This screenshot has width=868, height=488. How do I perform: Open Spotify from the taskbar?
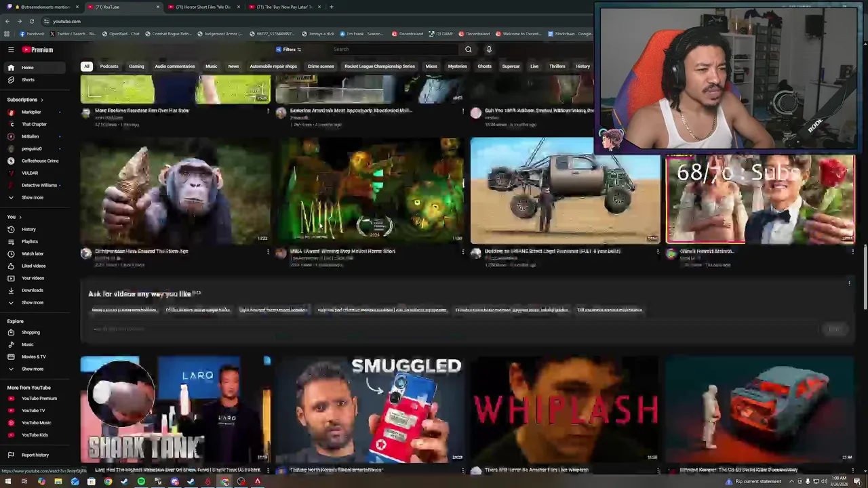pos(141,482)
